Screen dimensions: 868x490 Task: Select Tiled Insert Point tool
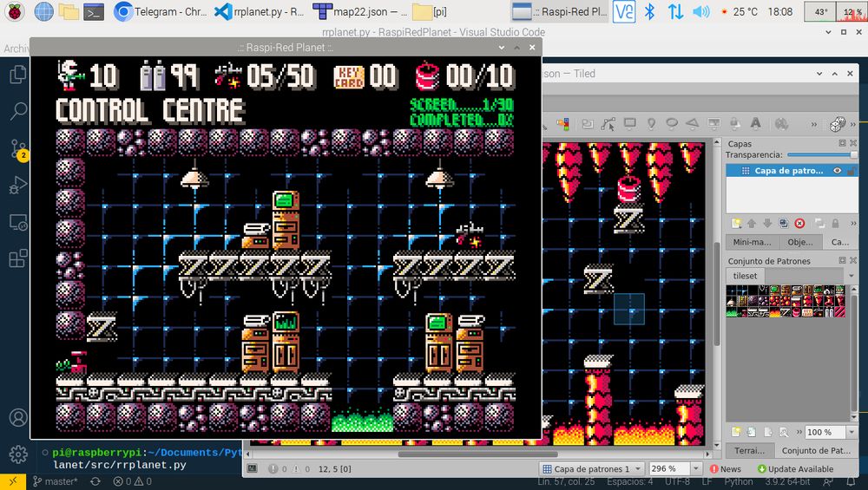[651, 124]
